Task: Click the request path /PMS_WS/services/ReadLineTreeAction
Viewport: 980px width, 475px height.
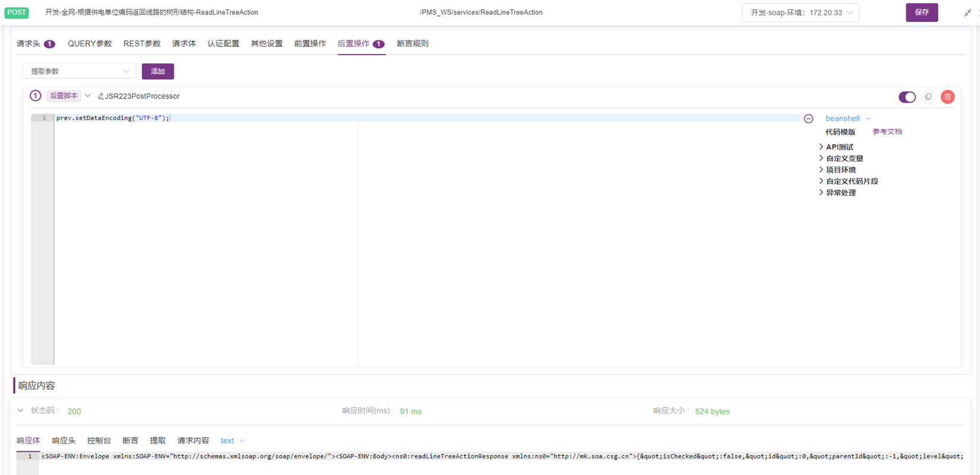Action: (x=481, y=12)
